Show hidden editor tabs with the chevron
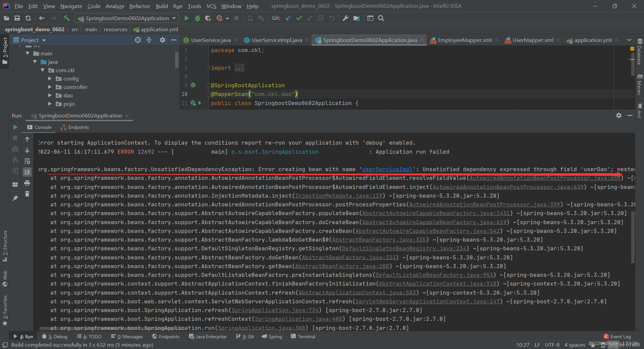 tap(629, 40)
